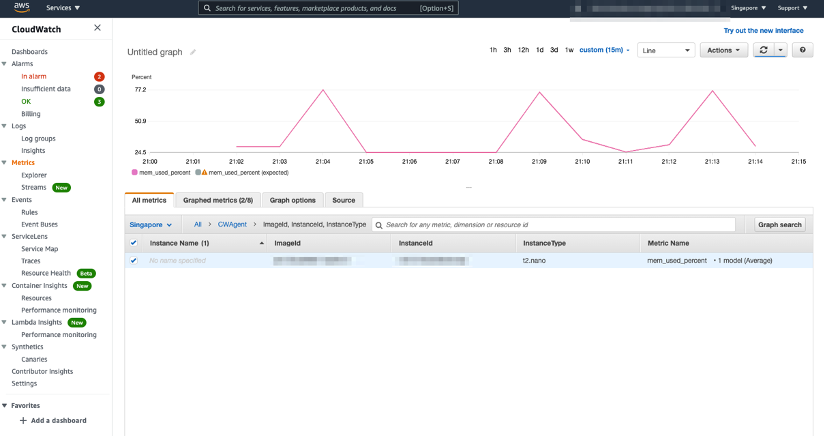Switch to the All metrics tab
This screenshot has width=824, height=437.
click(x=149, y=200)
